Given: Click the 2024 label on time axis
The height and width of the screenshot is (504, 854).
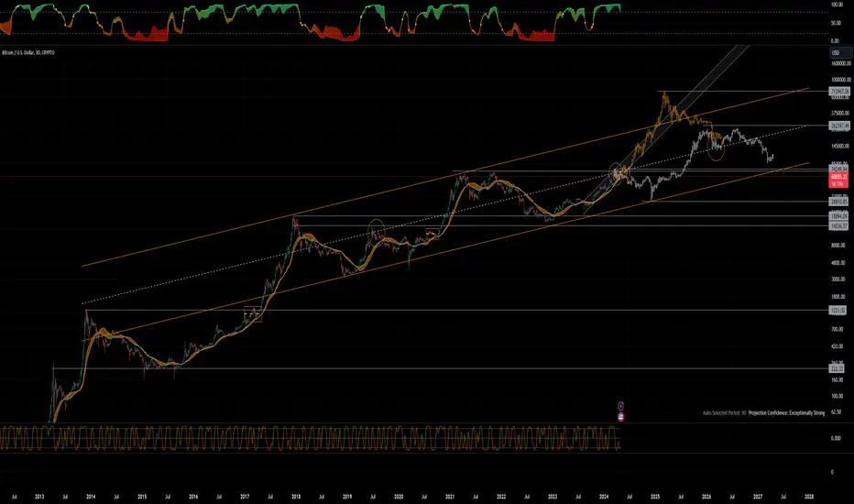Looking at the screenshot, I should (604, 497).
